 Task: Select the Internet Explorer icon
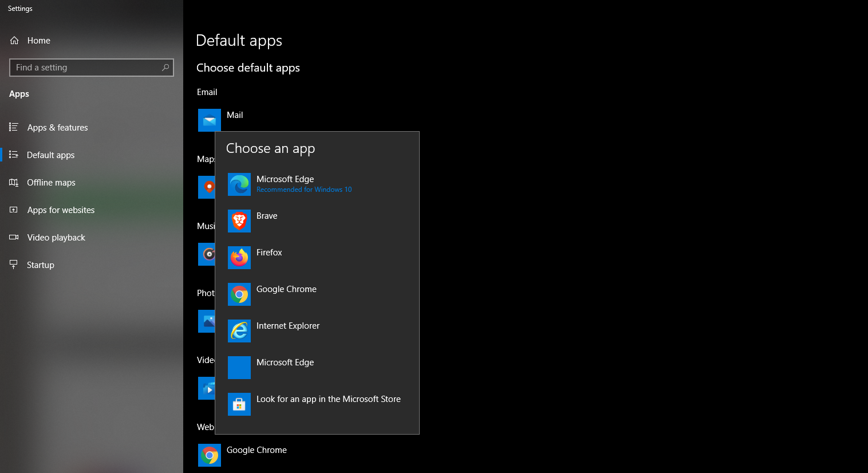click(239, 331)
